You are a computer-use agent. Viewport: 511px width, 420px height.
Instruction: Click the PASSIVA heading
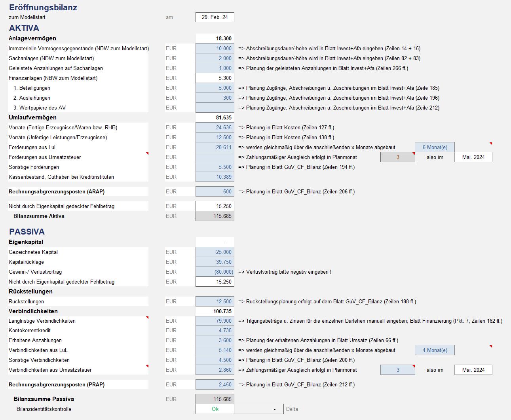[x=27, y=232]
